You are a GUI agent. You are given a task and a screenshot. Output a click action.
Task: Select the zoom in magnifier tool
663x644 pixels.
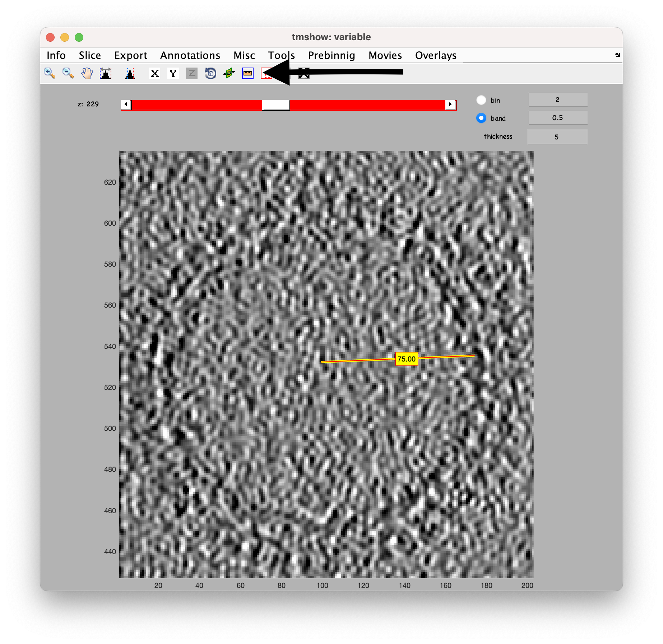coord(50,73)
